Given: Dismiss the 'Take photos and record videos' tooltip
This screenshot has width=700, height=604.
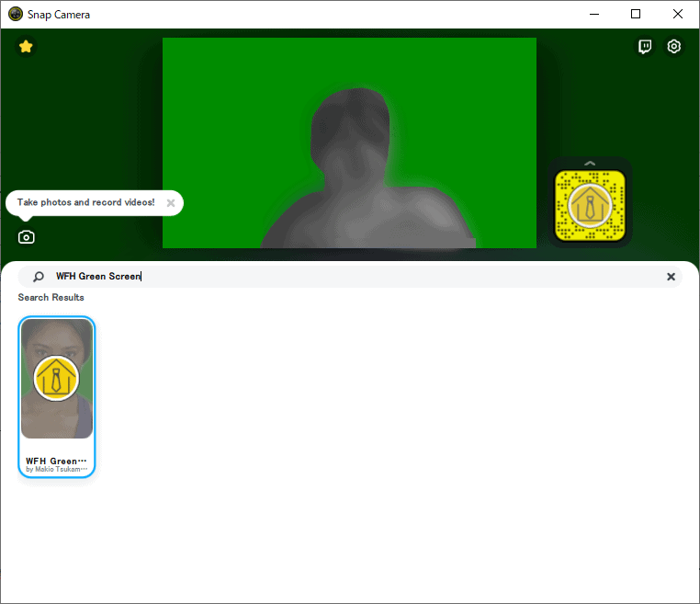Looking at the screenshot, I should [171, 203].
